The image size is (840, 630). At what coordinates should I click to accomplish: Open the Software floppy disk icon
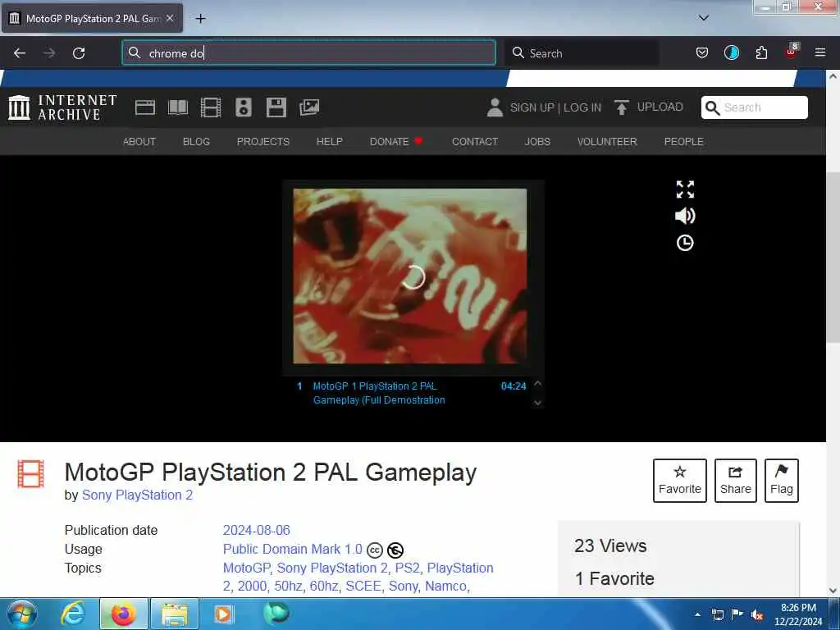pyautogui.click(x=276, y=107)
